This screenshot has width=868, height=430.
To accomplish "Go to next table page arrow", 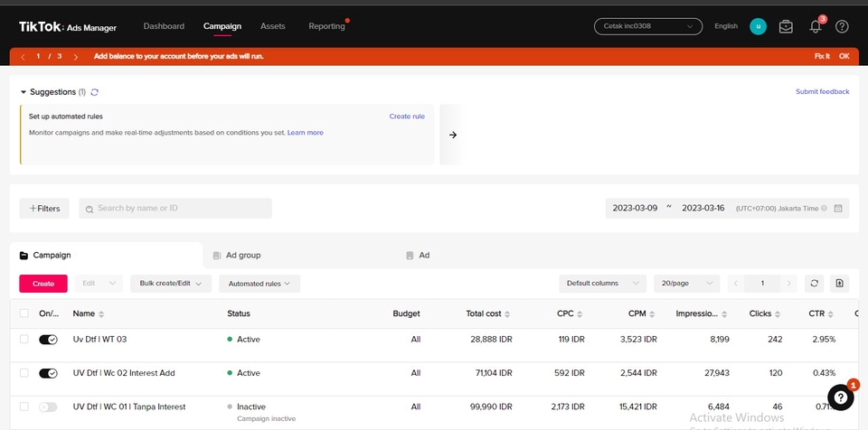I will (x=788, y=284).
